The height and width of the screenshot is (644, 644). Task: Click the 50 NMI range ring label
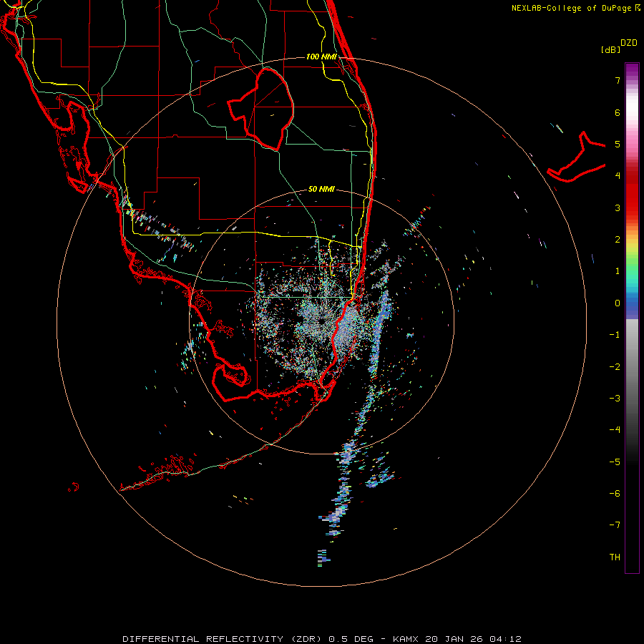321,189
